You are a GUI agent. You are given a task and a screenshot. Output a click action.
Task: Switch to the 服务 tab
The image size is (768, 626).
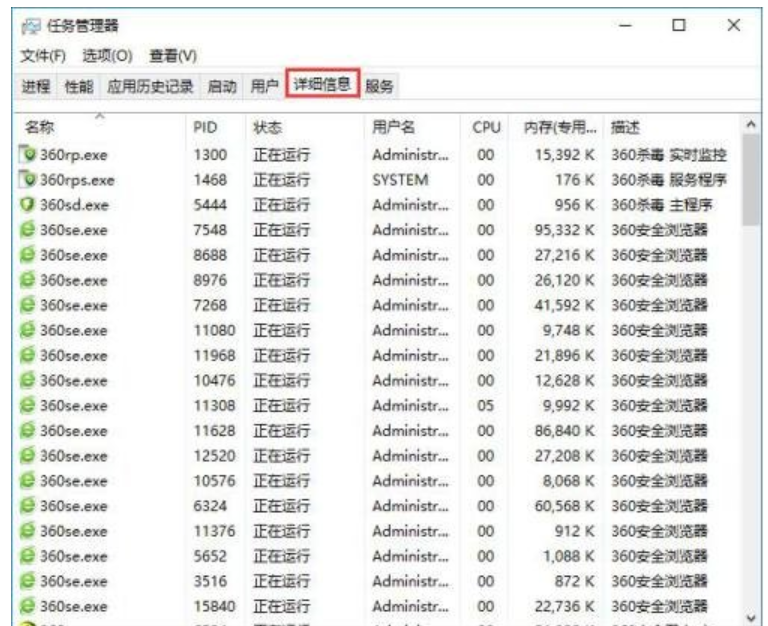379,87
